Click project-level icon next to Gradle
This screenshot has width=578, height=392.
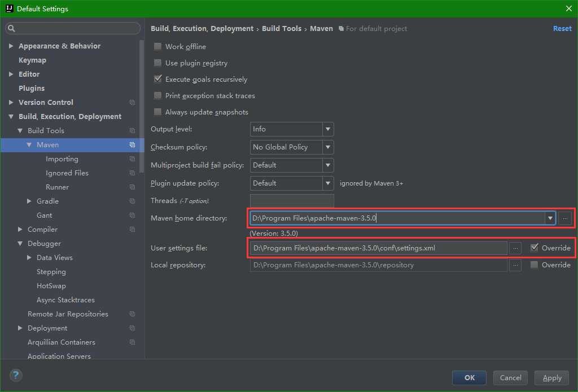tap(132, 201)
